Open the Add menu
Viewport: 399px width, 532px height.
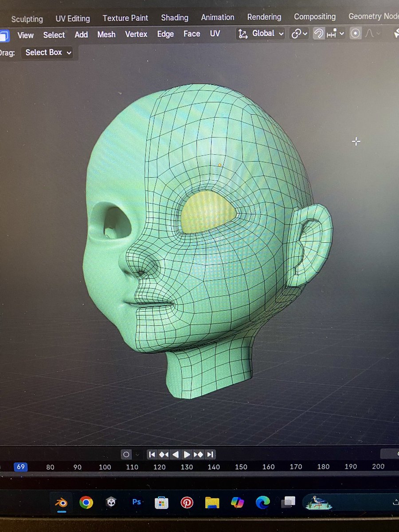tap(81, 35)
